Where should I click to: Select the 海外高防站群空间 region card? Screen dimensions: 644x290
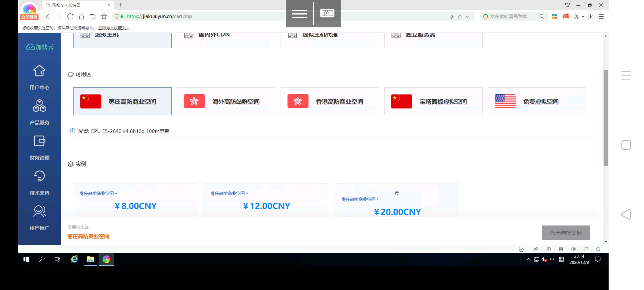tap(226, 101)
